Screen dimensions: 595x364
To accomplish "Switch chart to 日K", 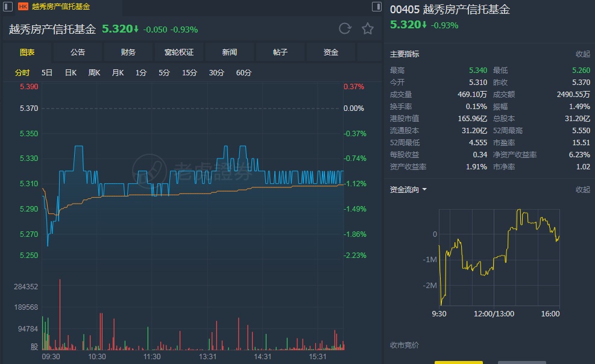I will (71, 73).
